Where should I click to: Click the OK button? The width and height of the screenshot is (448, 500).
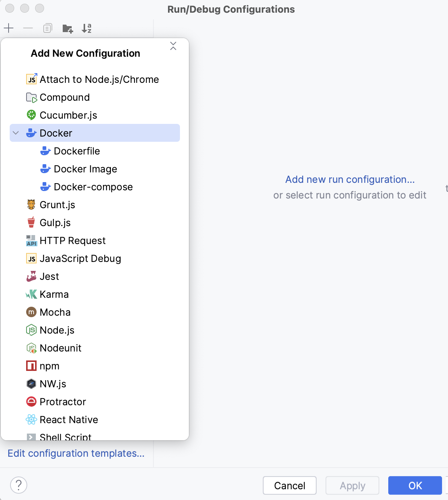pyautogui.click(x=415, y=485)
